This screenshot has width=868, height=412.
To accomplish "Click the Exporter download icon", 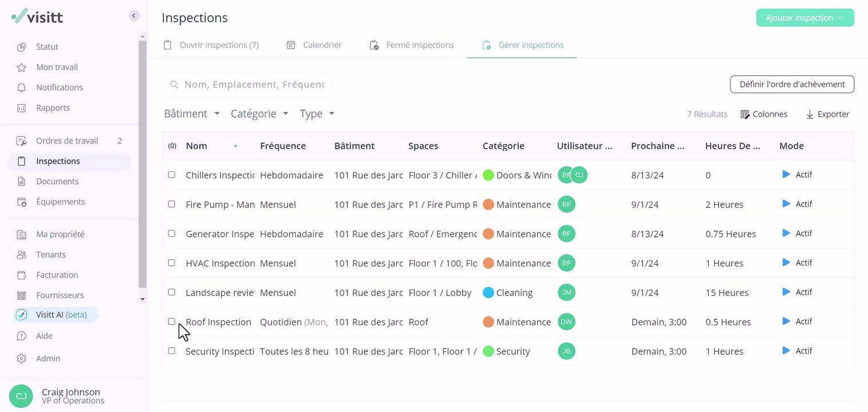I will coord(810,114).
